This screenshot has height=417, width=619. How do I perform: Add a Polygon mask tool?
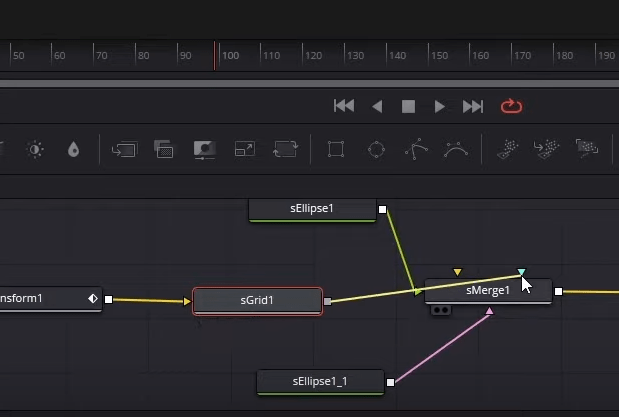(x=416, y=149)
